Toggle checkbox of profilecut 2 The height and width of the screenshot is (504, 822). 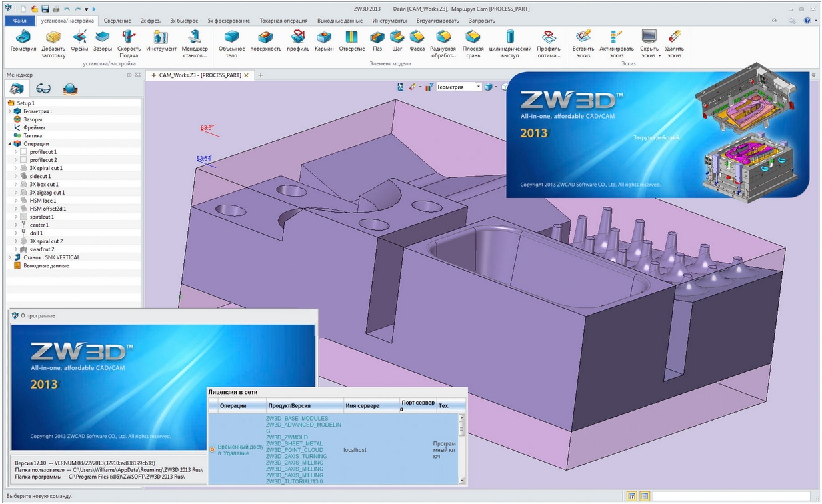pos(24,160)
